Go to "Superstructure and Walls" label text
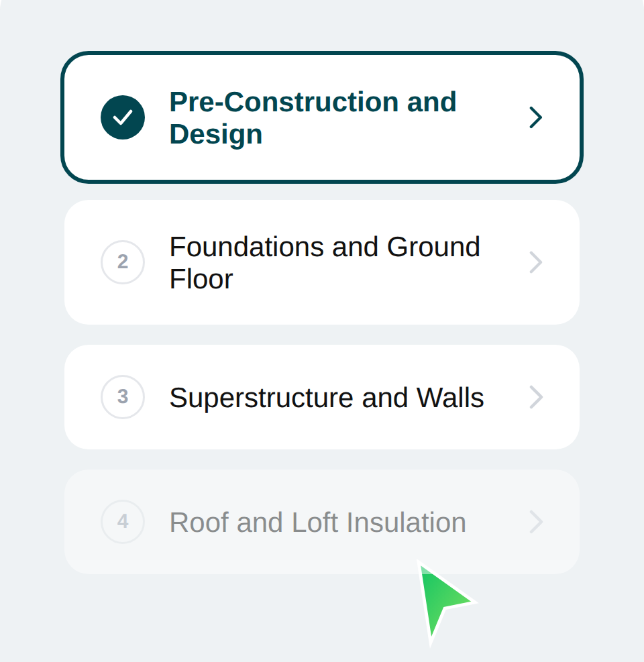644x662 pixels. (x=326, y=398)
